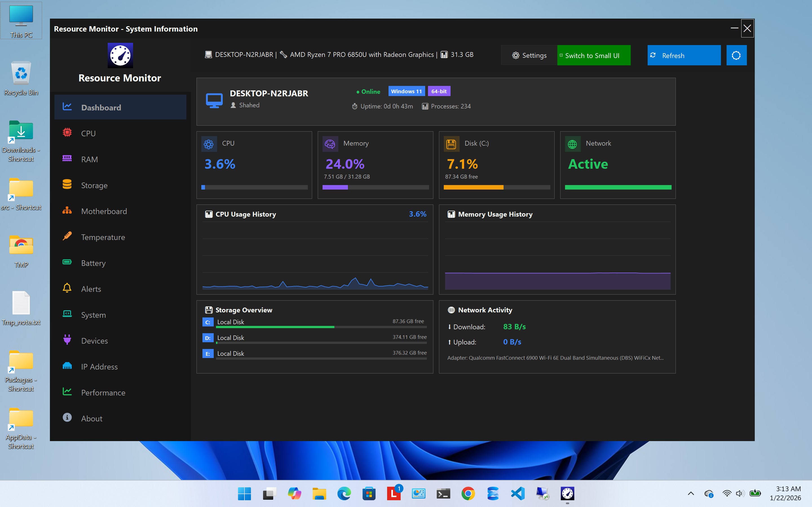The image size is (812, 507).
Task: Click the Memory usage card
Action: [375, 165]
